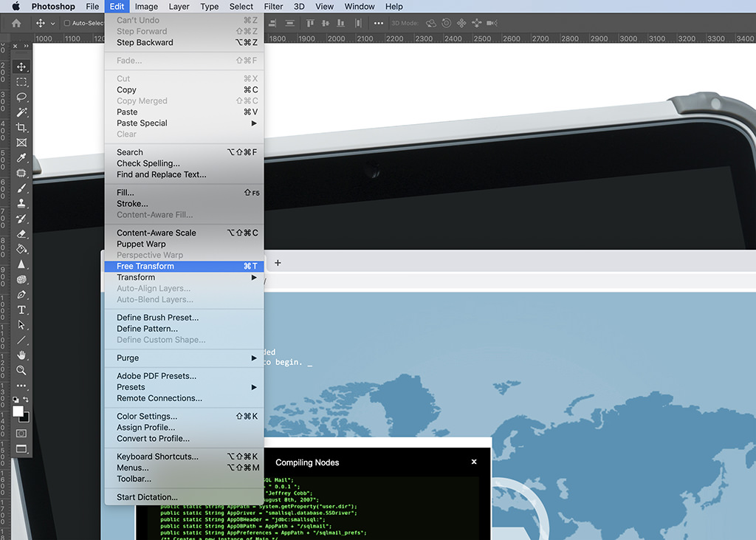
Task: Select the Line tool
Action: [x=21, y=341]
